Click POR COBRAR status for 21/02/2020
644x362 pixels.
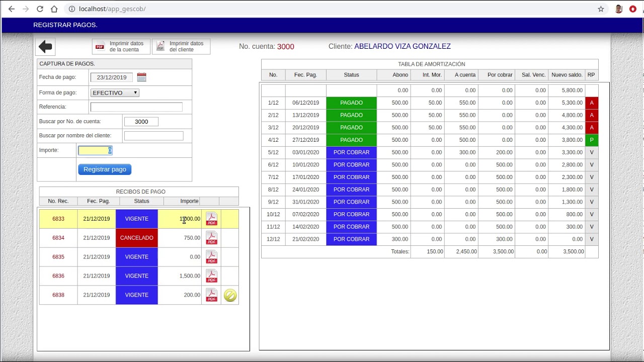351,239
